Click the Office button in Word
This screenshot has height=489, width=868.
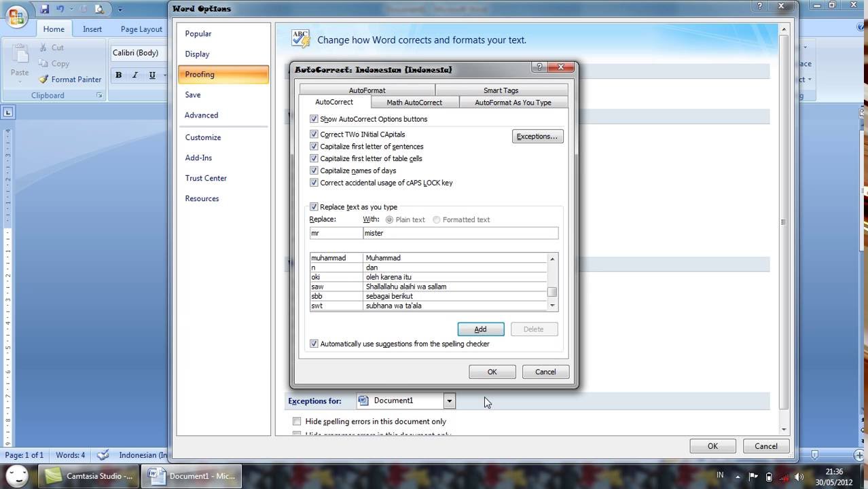point(16,15)
